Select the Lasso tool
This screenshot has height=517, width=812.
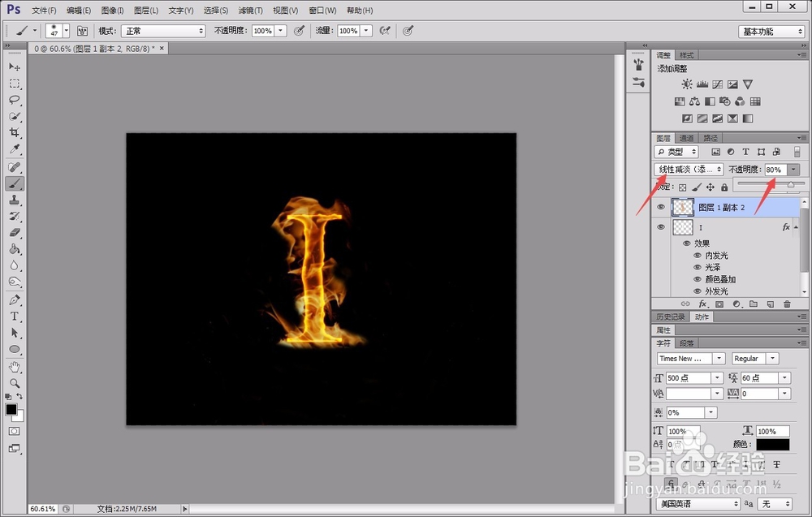15,100
